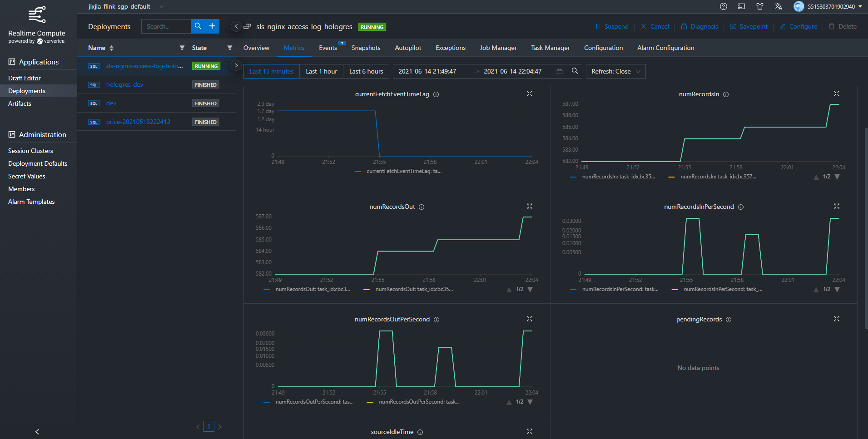Maximize the numRecordsOut chart

(x=530, y=206)
